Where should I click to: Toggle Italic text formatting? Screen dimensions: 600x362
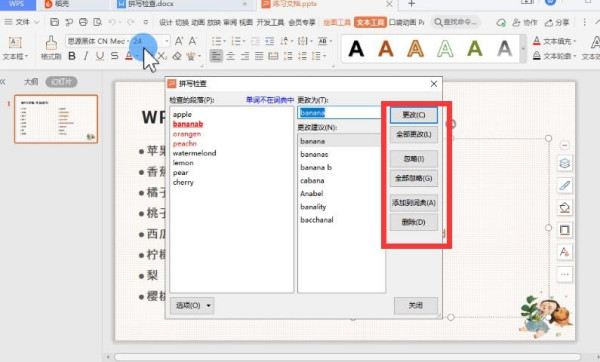86,56
